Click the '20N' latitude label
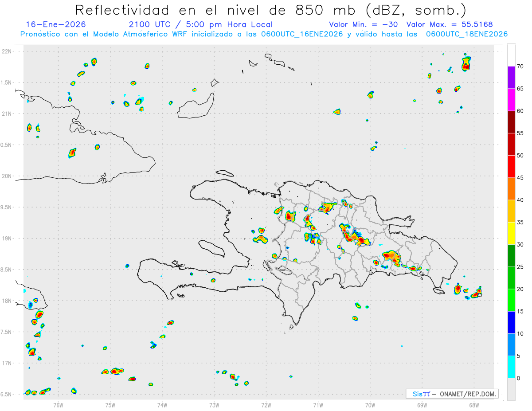This screenshot has height=411, width=532. click(x=8, y=176)
